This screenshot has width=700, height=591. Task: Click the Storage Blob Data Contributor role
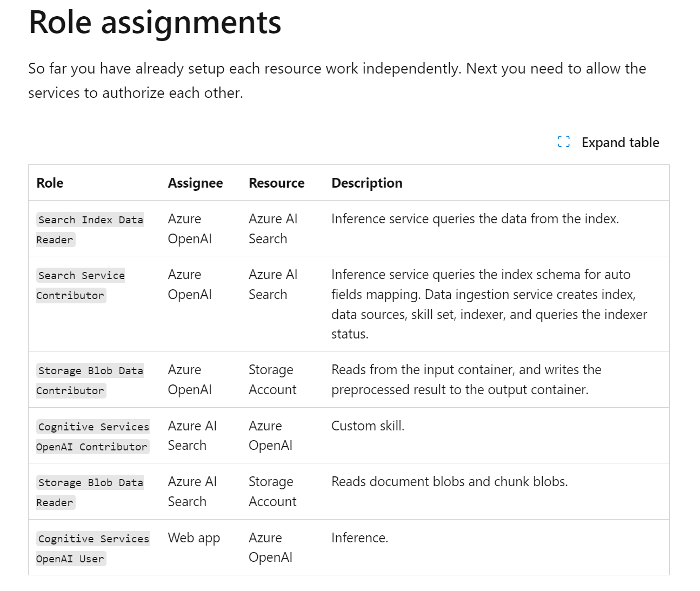(90, 380)
